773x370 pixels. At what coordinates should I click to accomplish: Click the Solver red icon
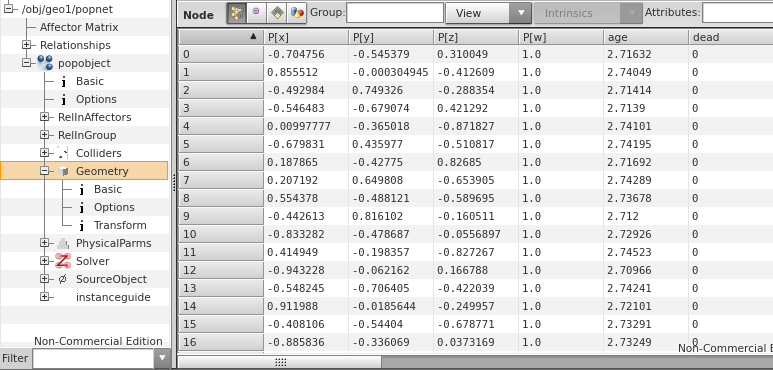click(63, 261)
